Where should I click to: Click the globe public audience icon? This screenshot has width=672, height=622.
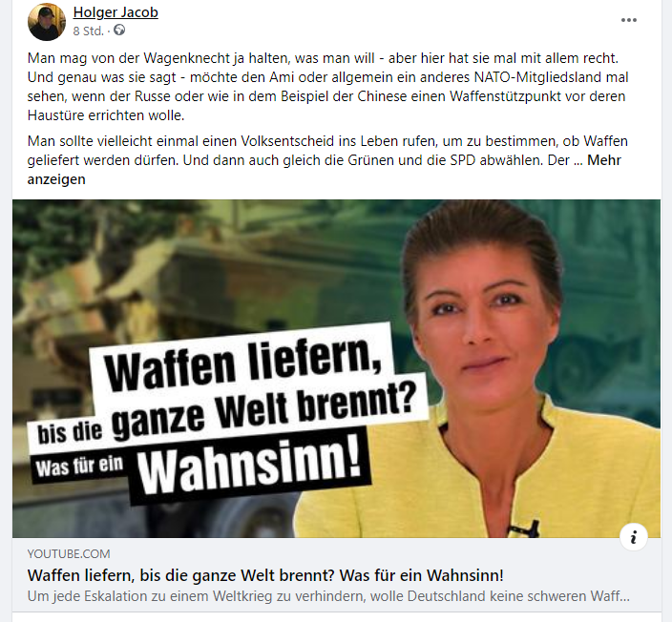(119, 30)
